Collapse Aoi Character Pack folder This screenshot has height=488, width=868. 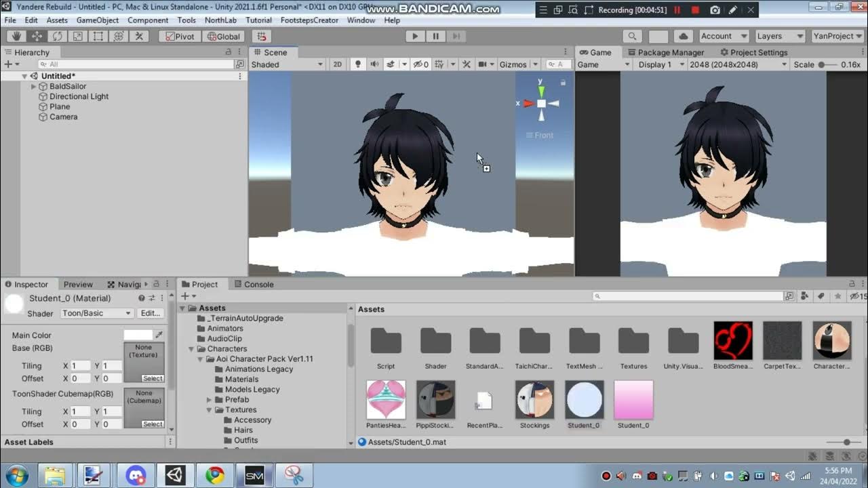201,359
